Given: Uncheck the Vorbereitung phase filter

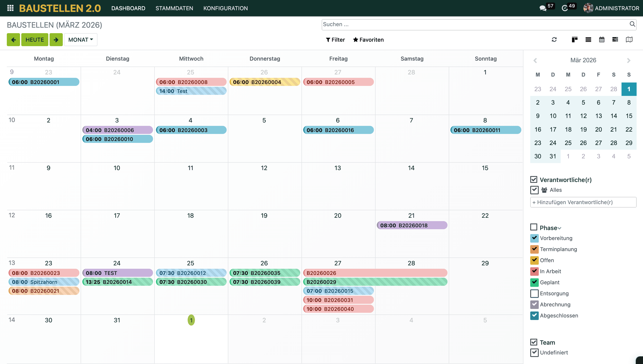Looking at the screenshot, I should [534, 238].
